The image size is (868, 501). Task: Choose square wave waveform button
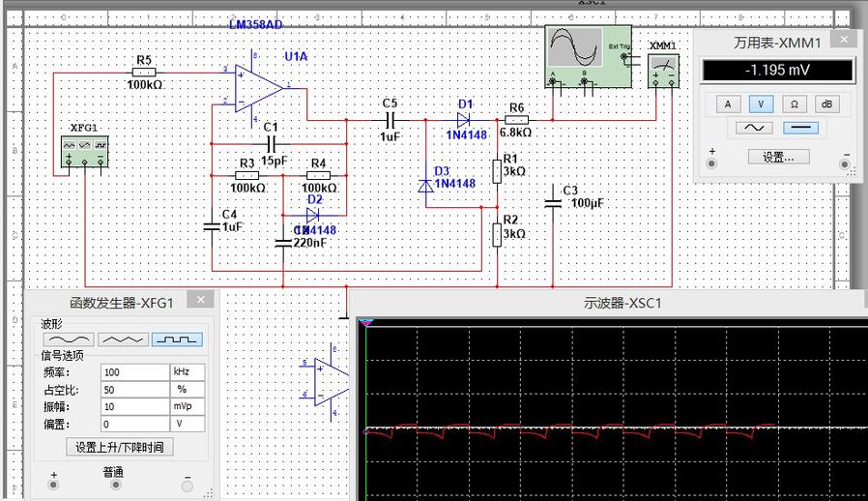click(176, 339)
